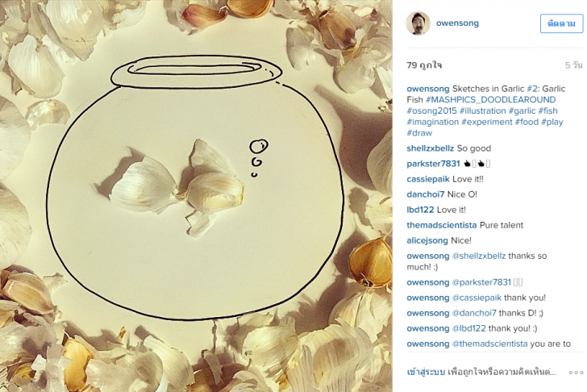Click the login to comment field

pos(481,372)
